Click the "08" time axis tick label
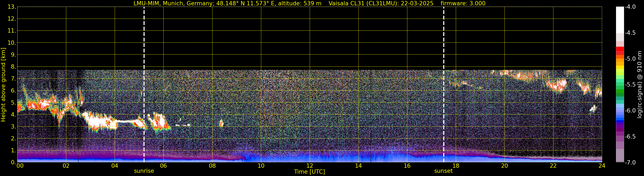 point(212,166)
